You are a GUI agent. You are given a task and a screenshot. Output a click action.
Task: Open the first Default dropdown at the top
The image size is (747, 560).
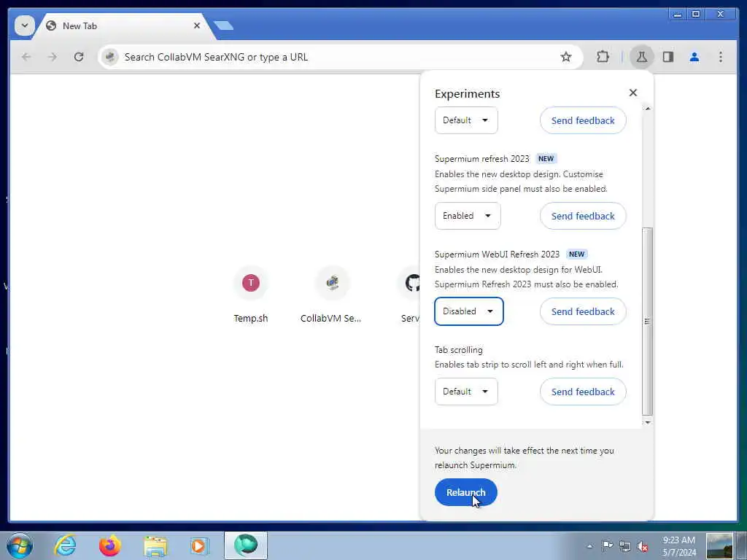click(x=466, y=120)
